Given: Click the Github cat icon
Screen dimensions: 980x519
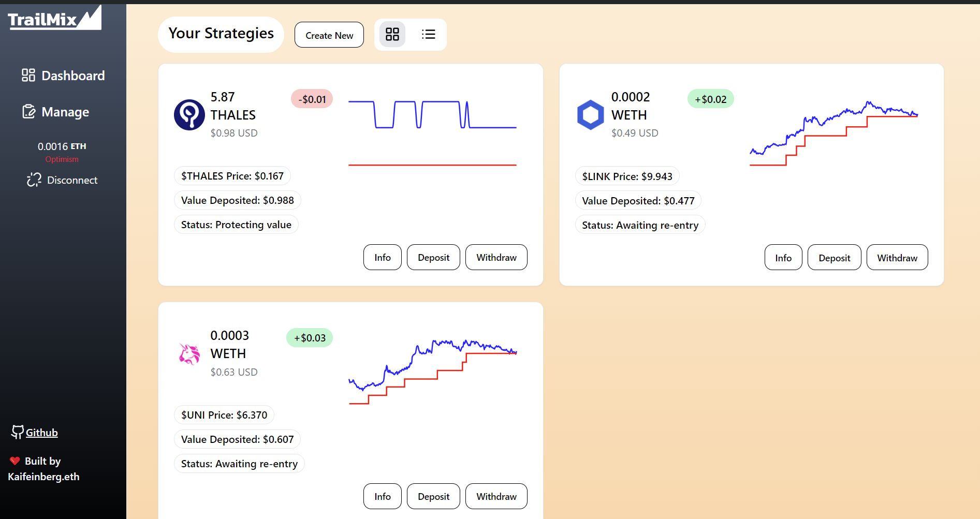Looking at the screenshot, I should [18, 432].
